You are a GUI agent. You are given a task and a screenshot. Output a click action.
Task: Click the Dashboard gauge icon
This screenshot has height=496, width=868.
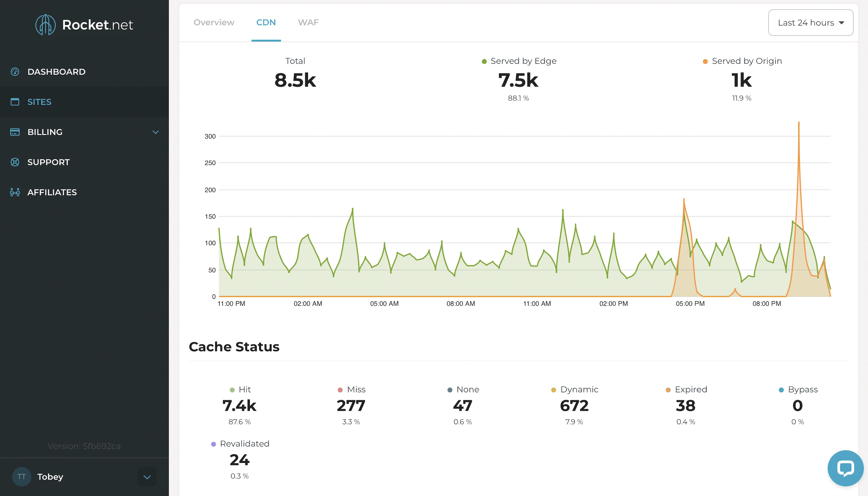pos(15,72)
